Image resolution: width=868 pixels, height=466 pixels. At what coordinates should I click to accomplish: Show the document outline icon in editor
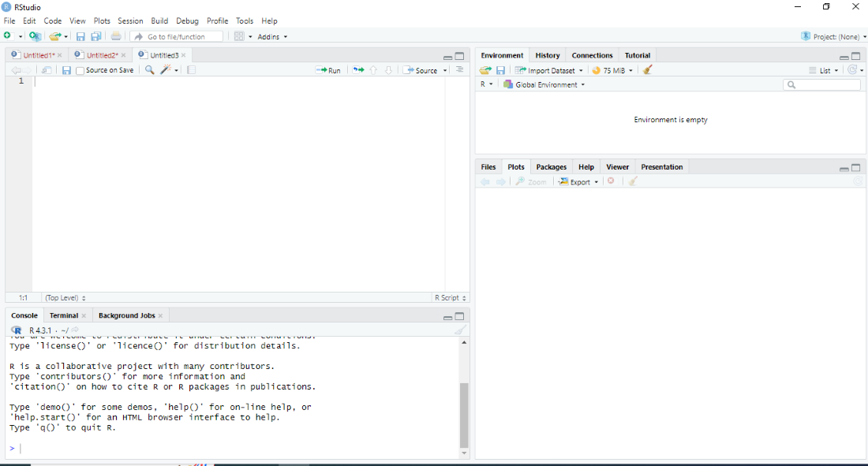[459, 70]
